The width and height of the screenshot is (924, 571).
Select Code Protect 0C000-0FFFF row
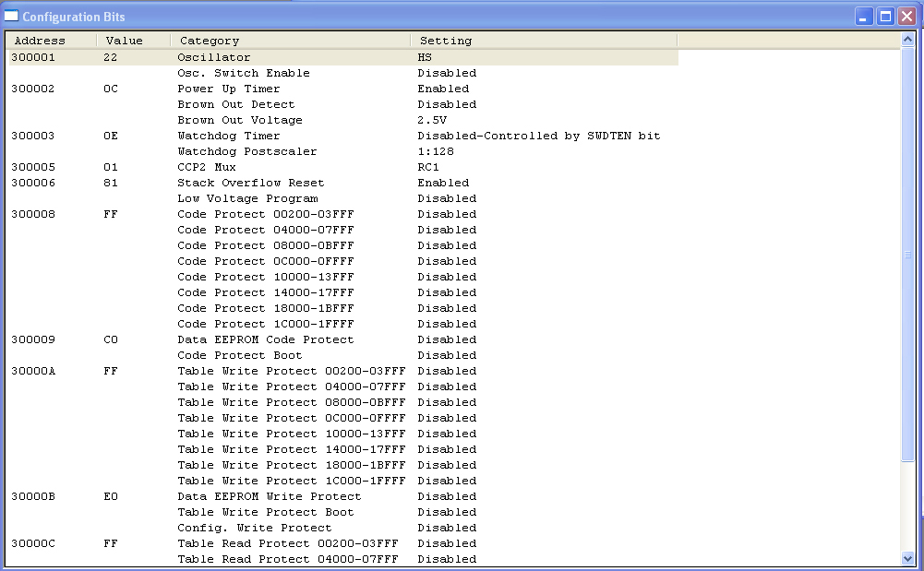point(343,261)
